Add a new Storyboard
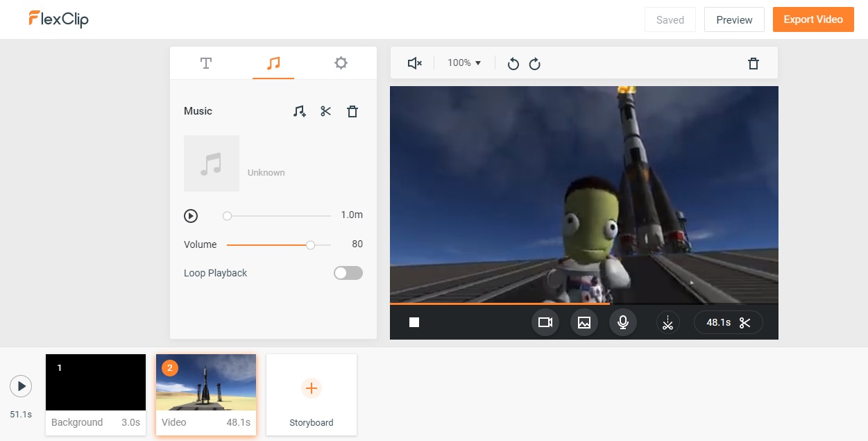This screenshot has height=441, width=868. pyautogui.click(x=312, y=394)
